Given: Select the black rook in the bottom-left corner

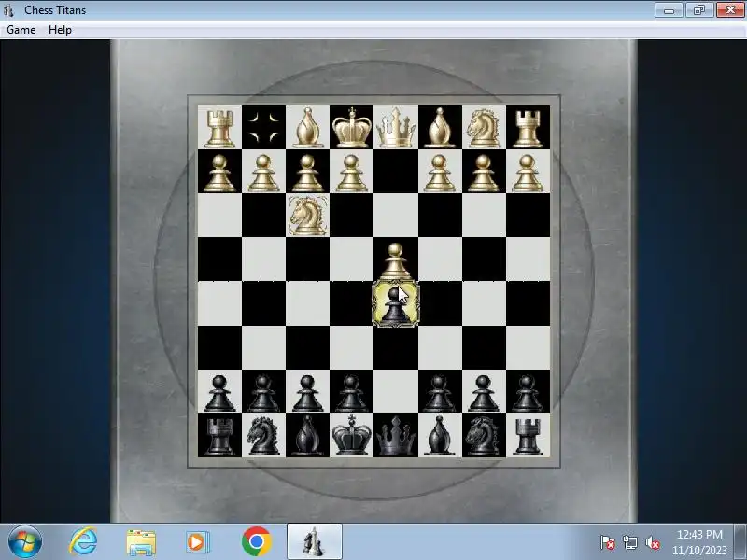Looking at the screenshot, I should point(219,436).
